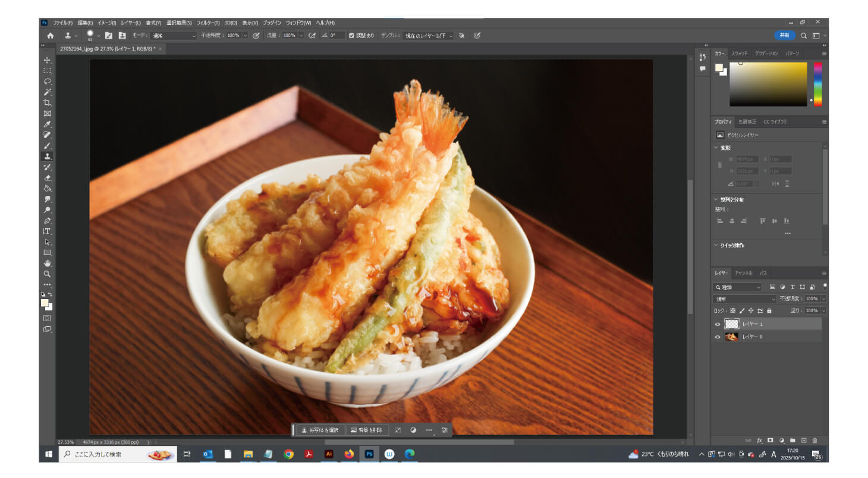
Task: Click toolbar foreground color swatch
Action: (45, 303)
